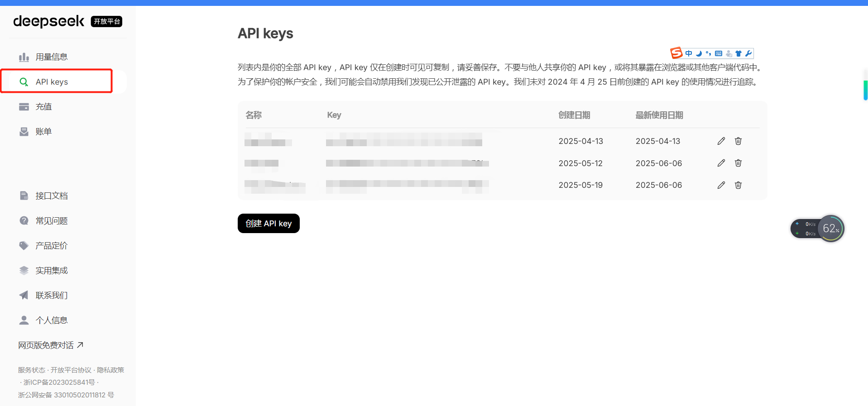Click the 个人信息 person icon

(x=24, y=320)
